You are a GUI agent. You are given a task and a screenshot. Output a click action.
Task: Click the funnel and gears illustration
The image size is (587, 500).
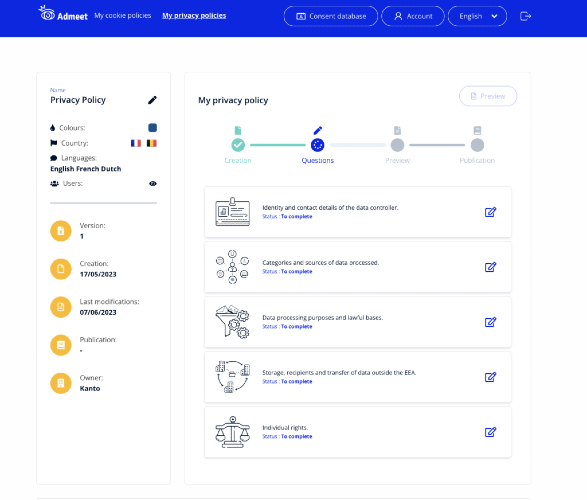(x=232, y=322)
